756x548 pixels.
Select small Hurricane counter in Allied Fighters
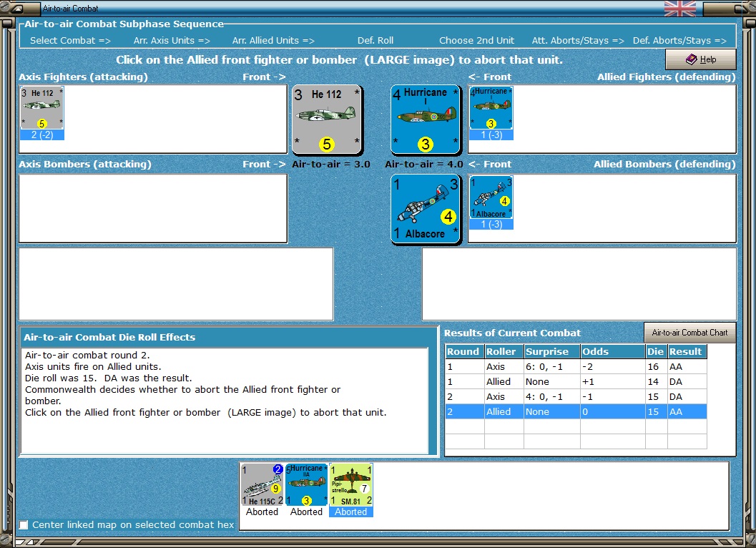tap(491, 108)
